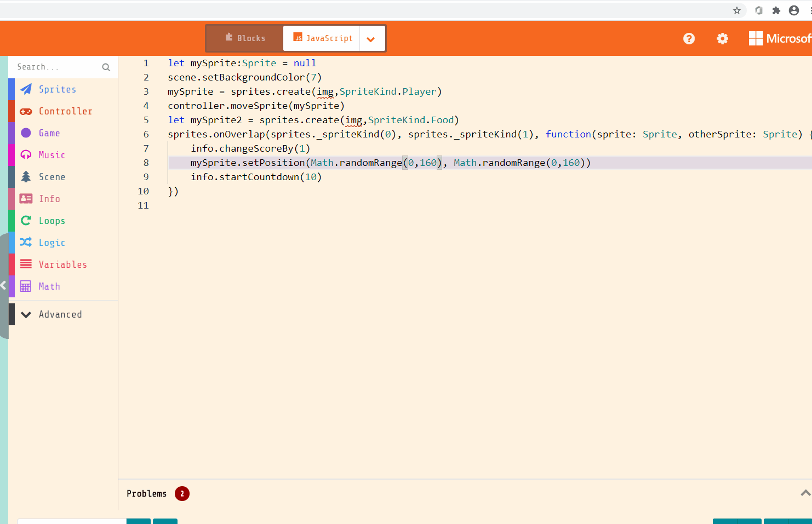Bookmark the page with the star icon

tap(737, 10)
